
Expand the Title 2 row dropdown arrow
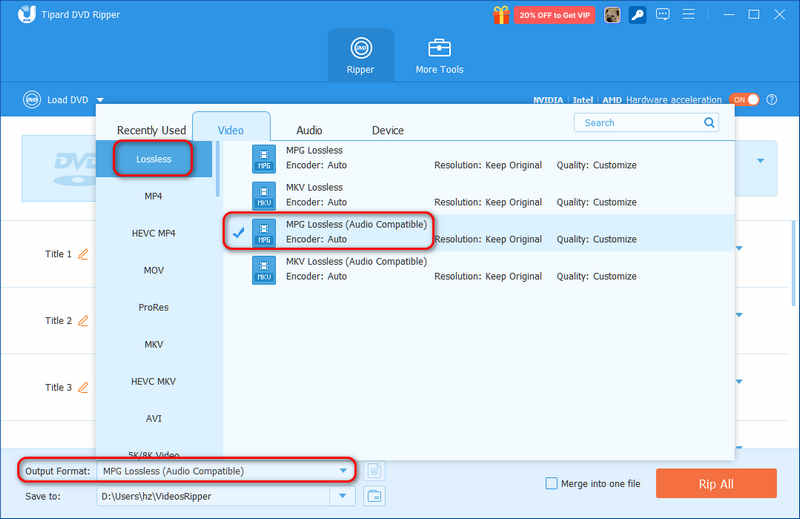[x=739, y=315]
